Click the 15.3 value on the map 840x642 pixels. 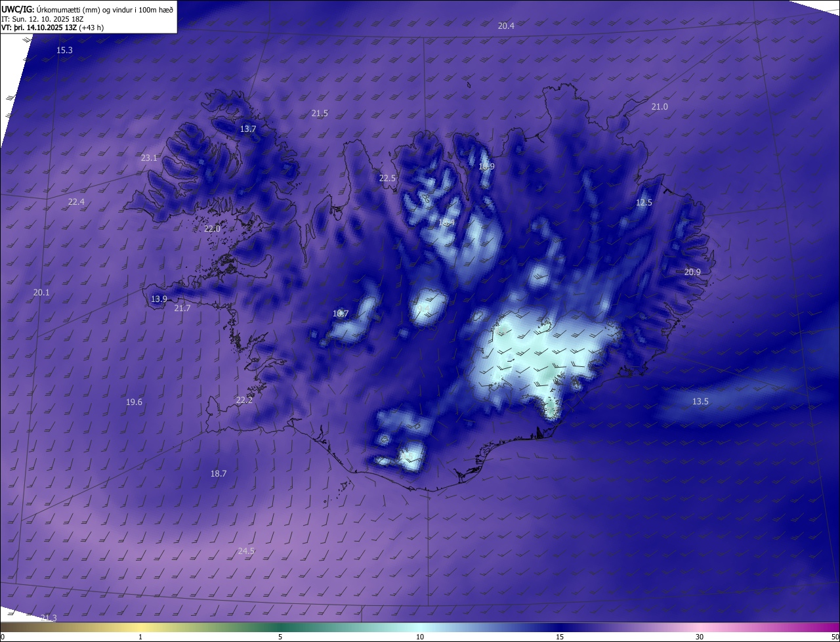[x=64, y=51]
